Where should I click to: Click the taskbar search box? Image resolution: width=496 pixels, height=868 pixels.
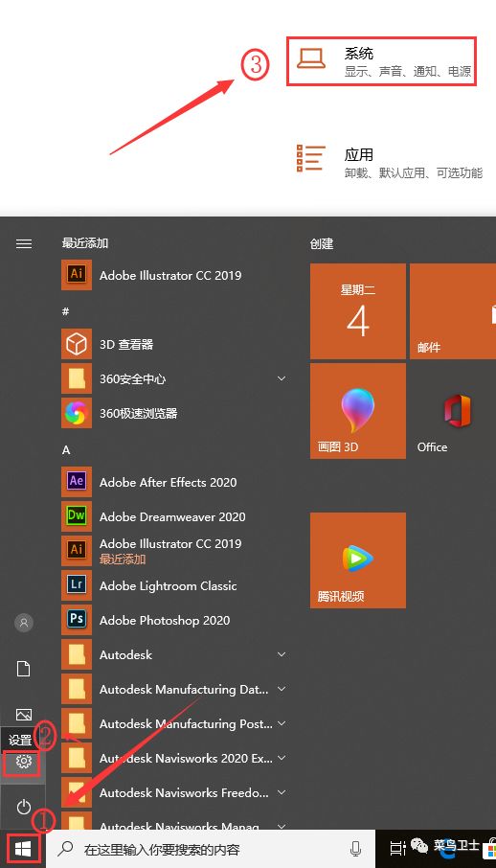click(x=211, y=849)
